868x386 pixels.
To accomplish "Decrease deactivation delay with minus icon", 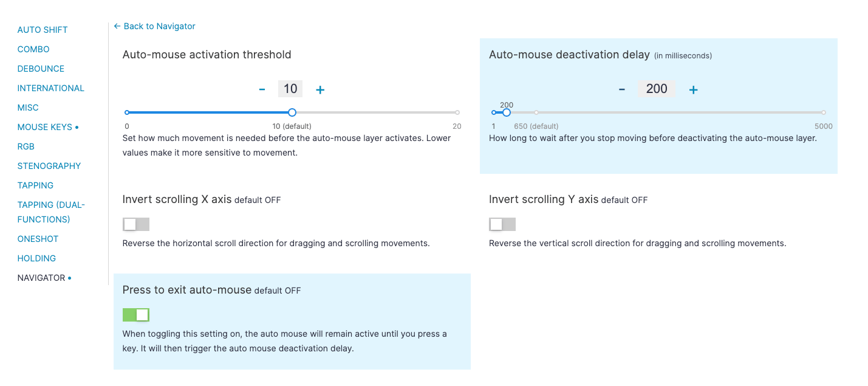I will coord(622,89).
